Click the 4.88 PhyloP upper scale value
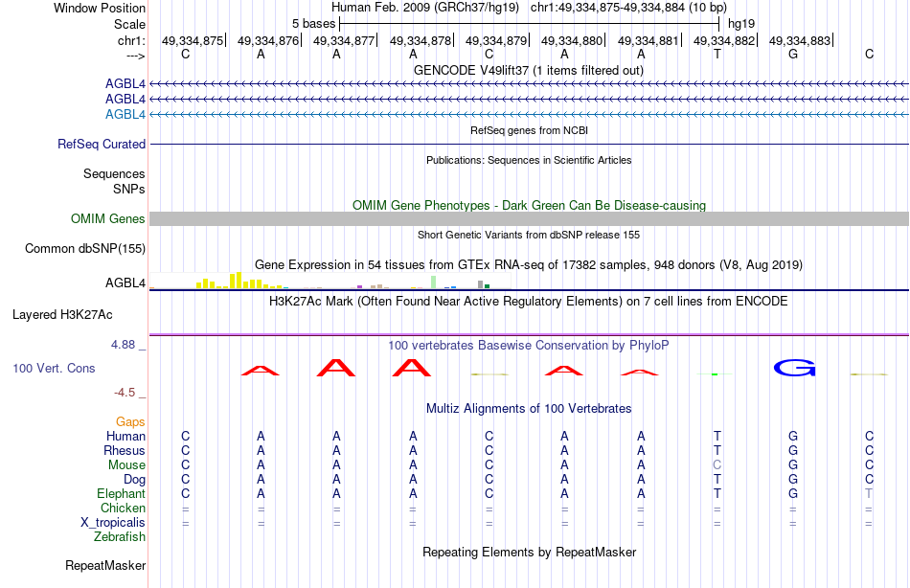This screenshot has height=588, width=910. tap(123, 345)
